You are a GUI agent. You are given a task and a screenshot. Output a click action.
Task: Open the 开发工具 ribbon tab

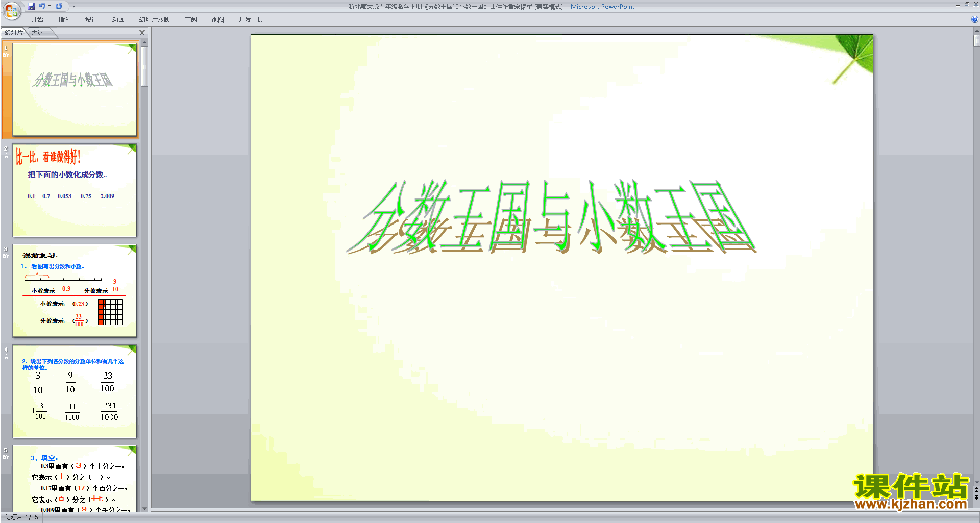(x=251, y=20)
